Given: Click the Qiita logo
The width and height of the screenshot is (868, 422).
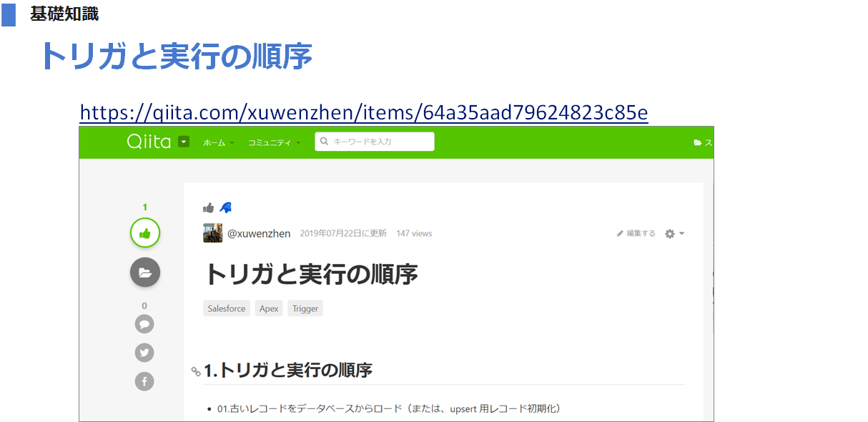Looking at the screenshot, I should point(149,142).
